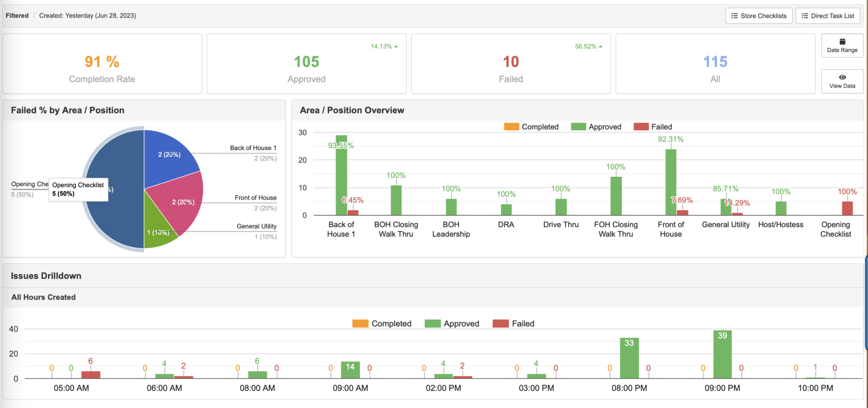Click the green General Utility pie slice
868x408 pixels.
pos(158,230)
